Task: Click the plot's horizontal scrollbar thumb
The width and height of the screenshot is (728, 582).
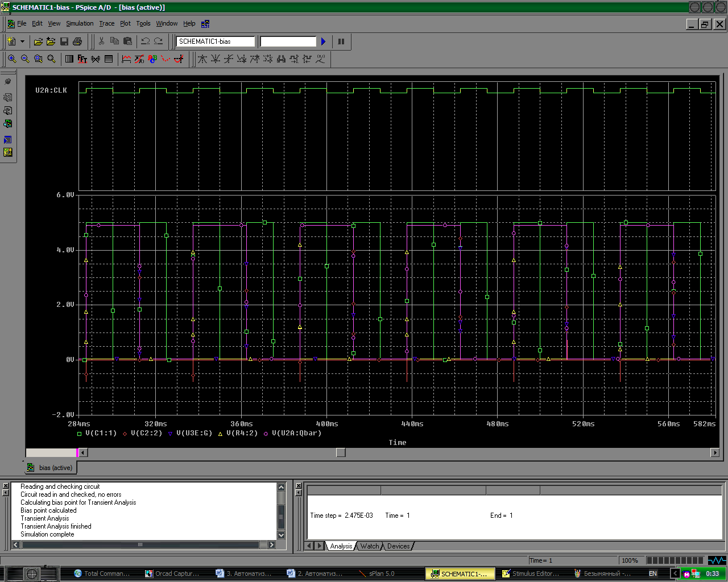Action: tap(341, 452)
